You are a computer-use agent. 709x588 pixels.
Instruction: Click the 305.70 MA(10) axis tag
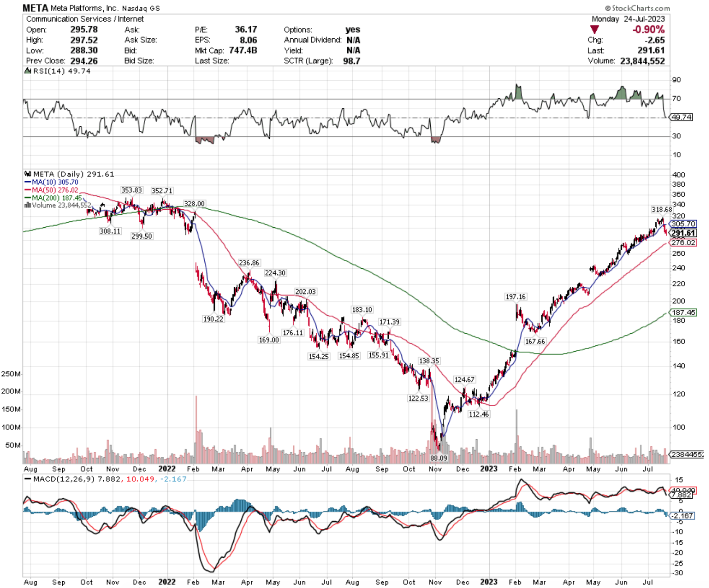click(683, 224)
